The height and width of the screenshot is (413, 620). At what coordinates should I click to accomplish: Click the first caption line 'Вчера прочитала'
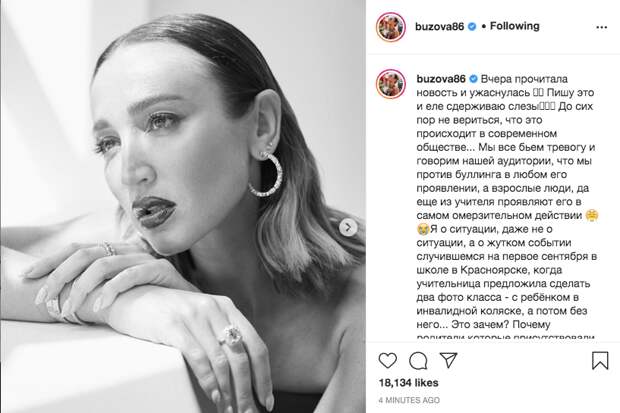(x=524, y=79)
